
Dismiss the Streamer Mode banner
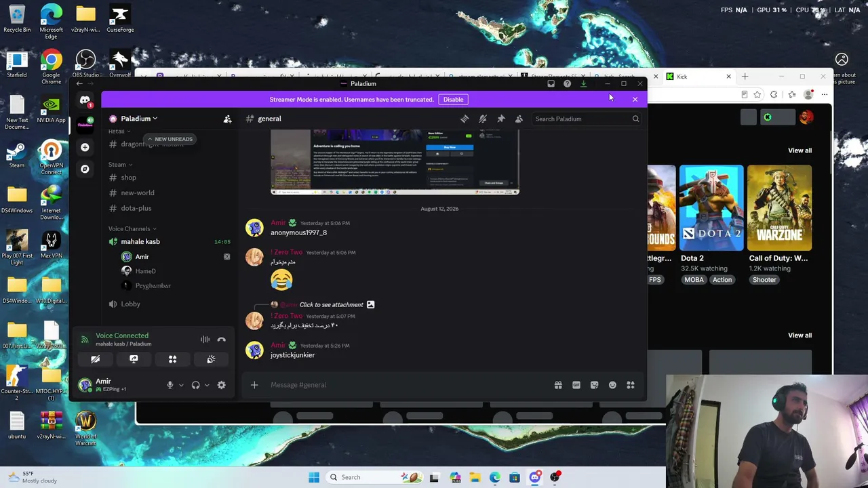[x=635, y=100]
